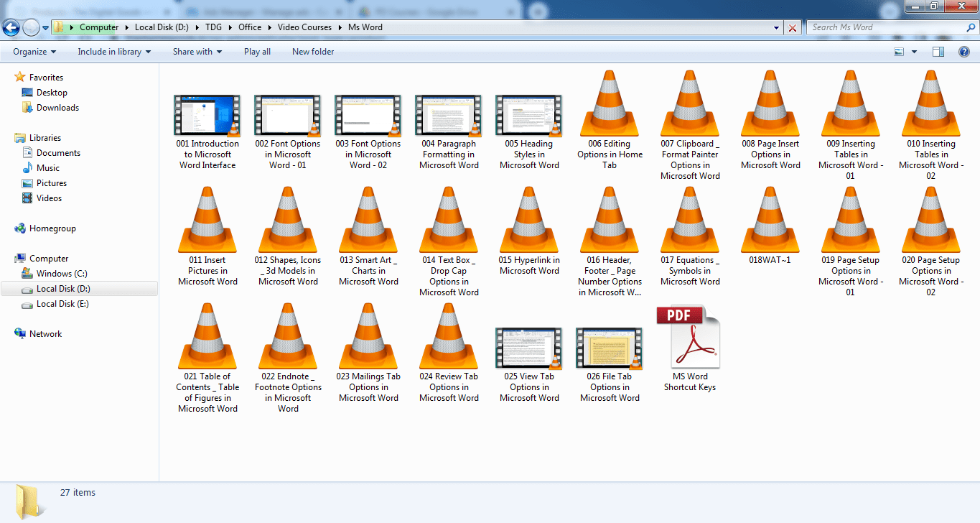Select Favorites in the navigation pane

tap(46, 78)
